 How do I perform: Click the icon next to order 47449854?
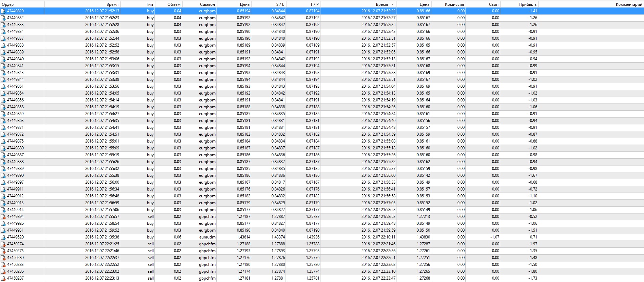point(3,93)
